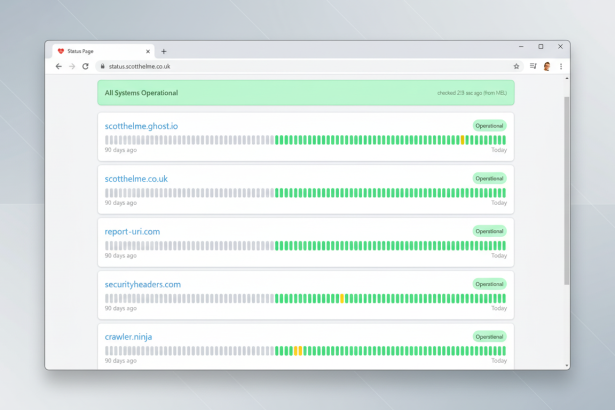Viewport: 615px width, 410px height.
Task: Open a new tab with plus button
Action: [164, 51]
